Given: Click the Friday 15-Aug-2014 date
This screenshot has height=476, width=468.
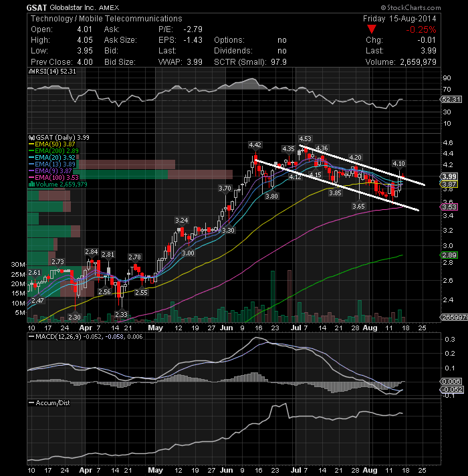Looking at the screenshot, I should 399,19.
